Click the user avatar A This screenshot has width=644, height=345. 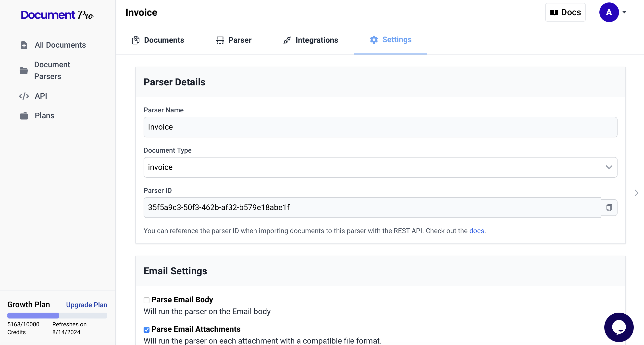pyautogui.click(x=609, y=12)
